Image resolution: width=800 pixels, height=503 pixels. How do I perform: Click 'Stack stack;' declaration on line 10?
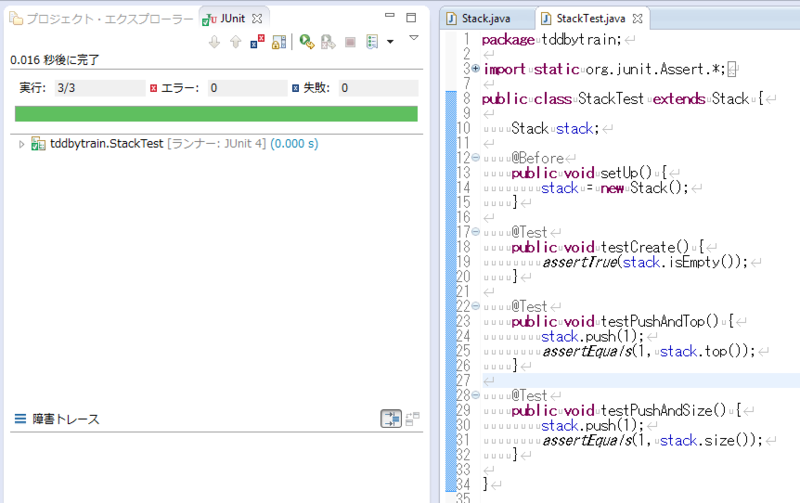(x=555, y=128)
